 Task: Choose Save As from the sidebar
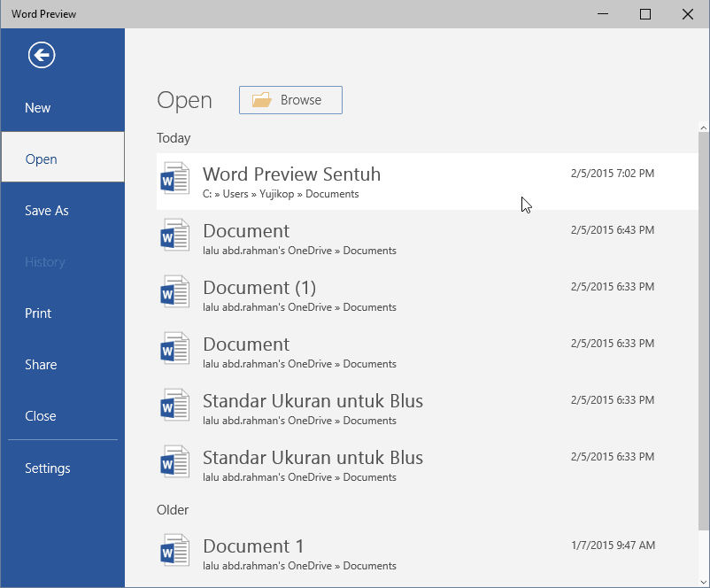(x=63, y=211)
